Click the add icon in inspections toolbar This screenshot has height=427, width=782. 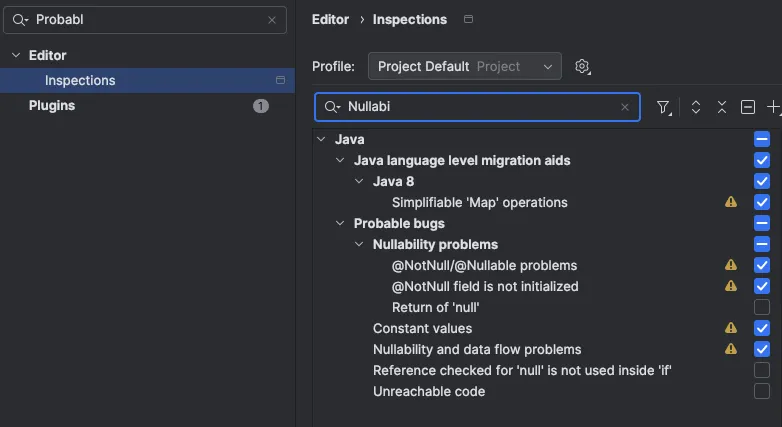tap(773, 108)
